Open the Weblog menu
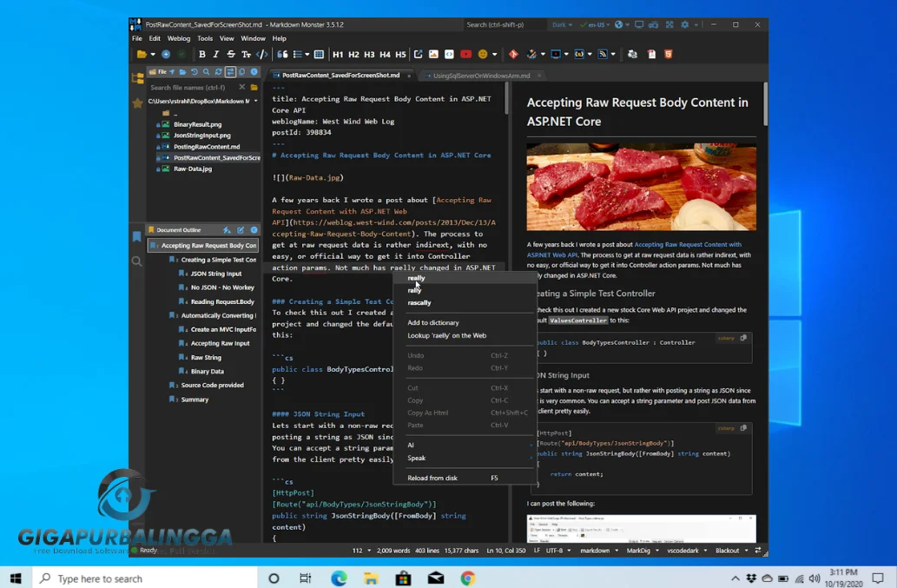Image resolution: width=897 pixels, height=588 pixels. (179, 38)
